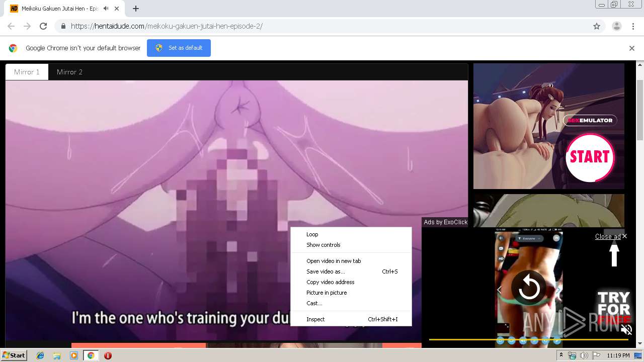644x362 pixels.
Task: Reload the current page
Action: (43, 26)
